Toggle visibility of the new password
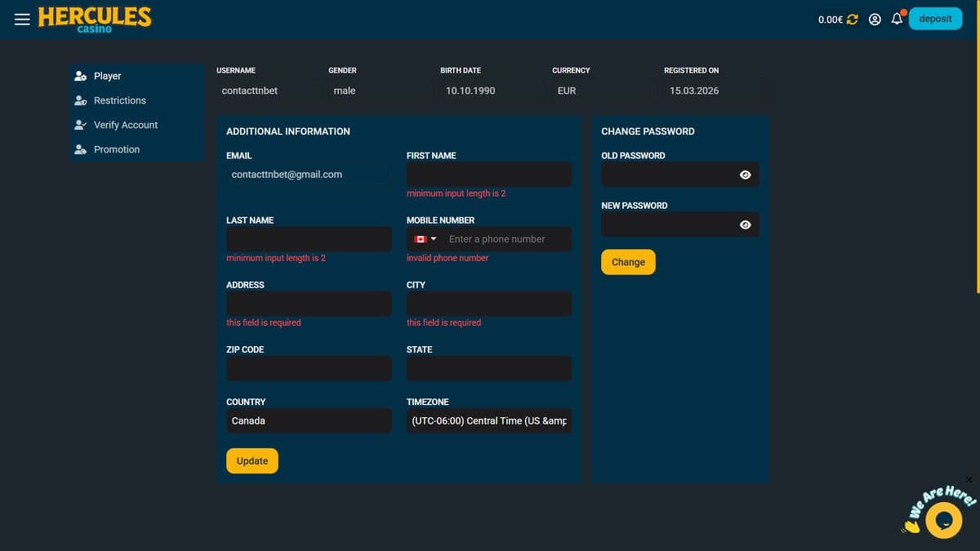 [x=745, y=225]
